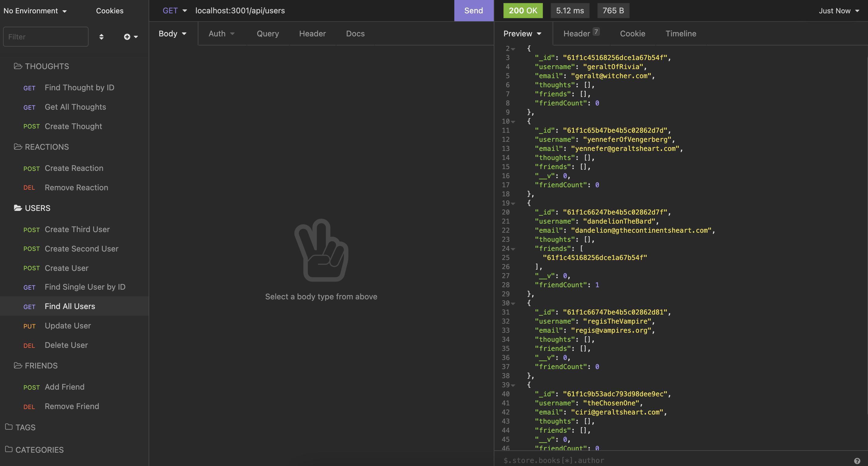The height and width of the screenshot is (466, 868).
Task: Open the Preview mode dropdown
Action: click(522, 34)
